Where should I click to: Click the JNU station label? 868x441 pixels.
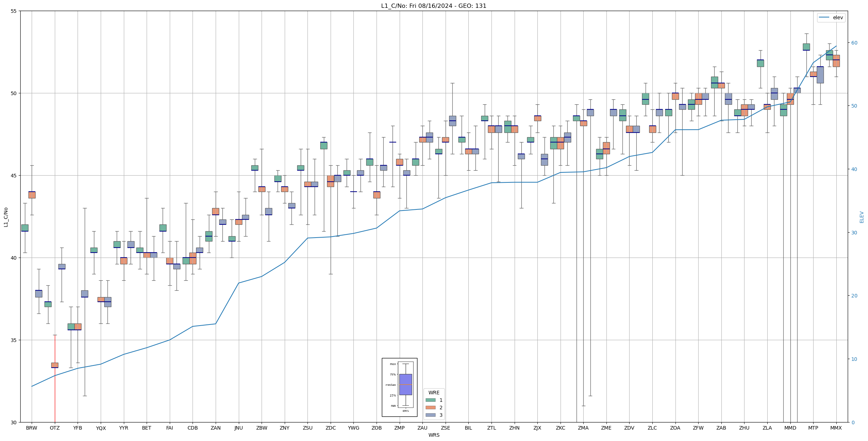(x=238, y=428)
